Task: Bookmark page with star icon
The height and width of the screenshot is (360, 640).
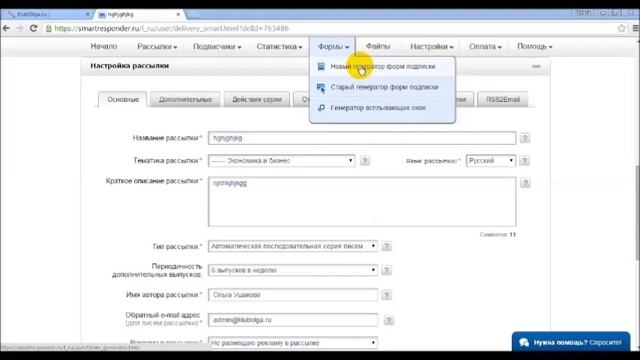Action: 621,28
